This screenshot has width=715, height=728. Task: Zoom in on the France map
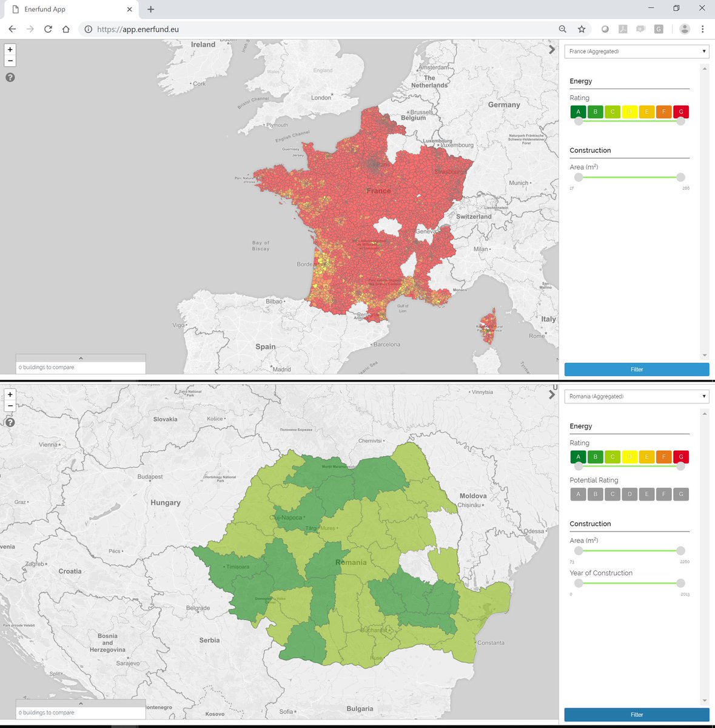pyautogui.click(x=10, y=50)
